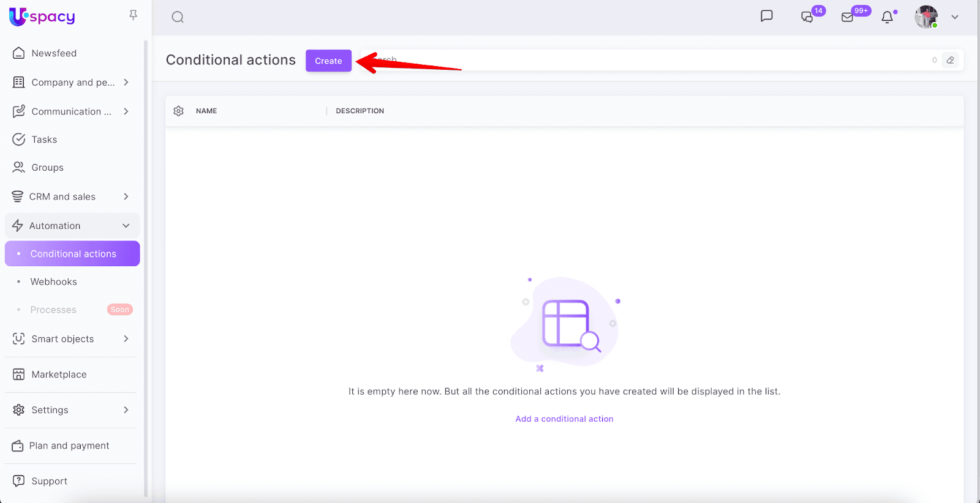980x503 pixels.
Task: Click the user avatar picture
Action: click(x=926, y=17)
